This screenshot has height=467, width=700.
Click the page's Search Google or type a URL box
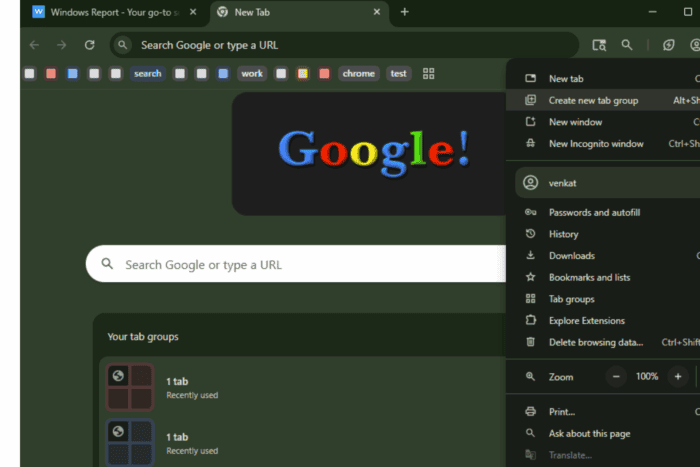pos(296,264)
